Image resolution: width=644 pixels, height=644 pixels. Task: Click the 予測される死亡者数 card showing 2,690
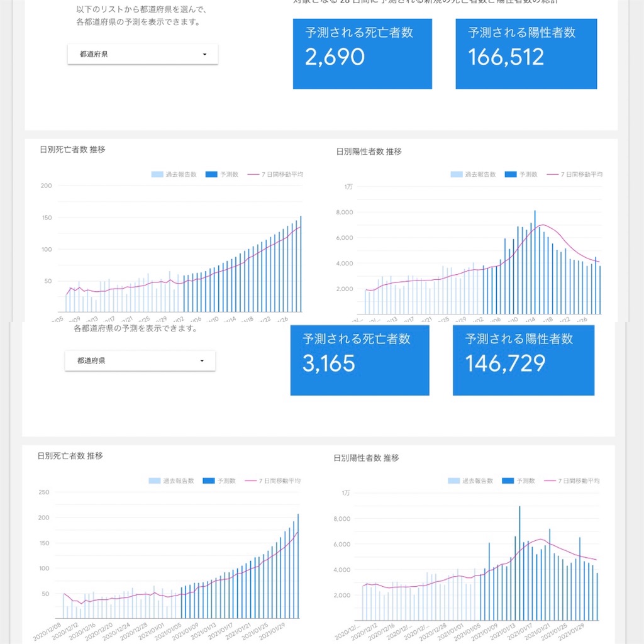tap(362, 54)
